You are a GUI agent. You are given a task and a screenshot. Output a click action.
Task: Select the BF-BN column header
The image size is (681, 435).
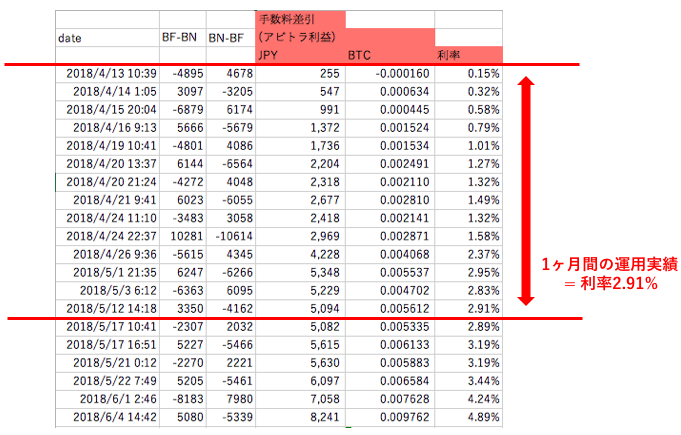(x=183, y=38)
